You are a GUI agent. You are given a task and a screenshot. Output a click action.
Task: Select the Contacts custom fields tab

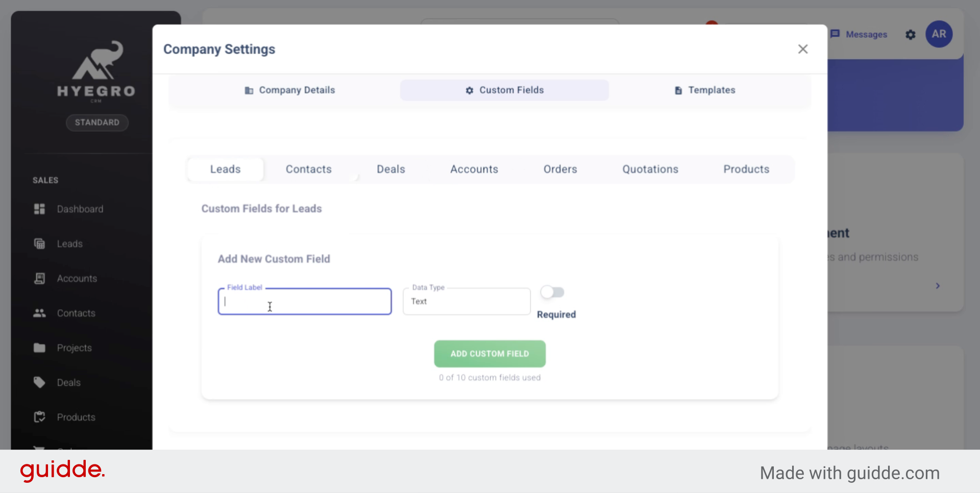pos(308,169)
